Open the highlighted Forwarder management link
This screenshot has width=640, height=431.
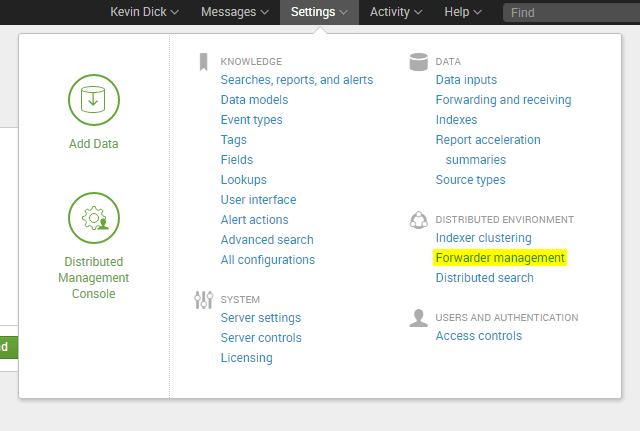(x=500, y=258)
